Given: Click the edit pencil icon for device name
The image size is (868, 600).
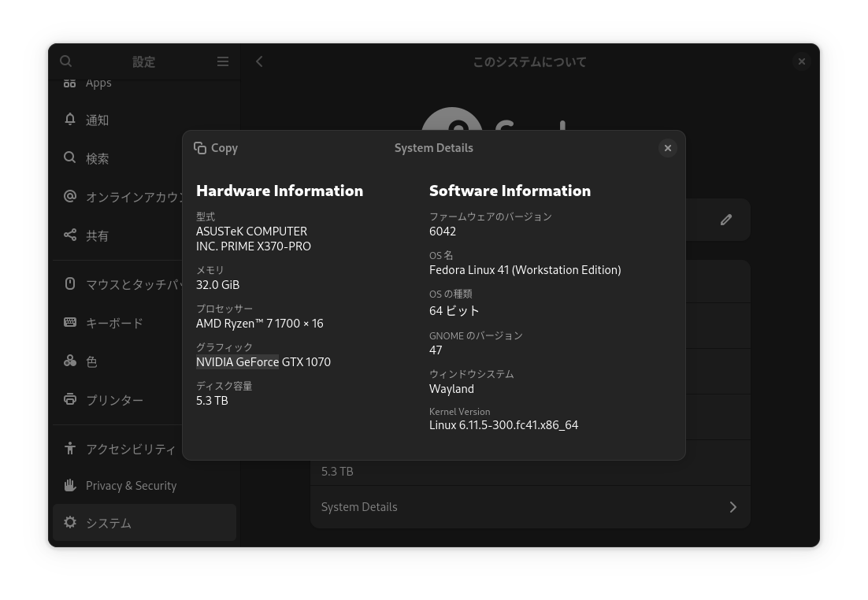Looking at the screenshot, I should [x=725, y=220].
